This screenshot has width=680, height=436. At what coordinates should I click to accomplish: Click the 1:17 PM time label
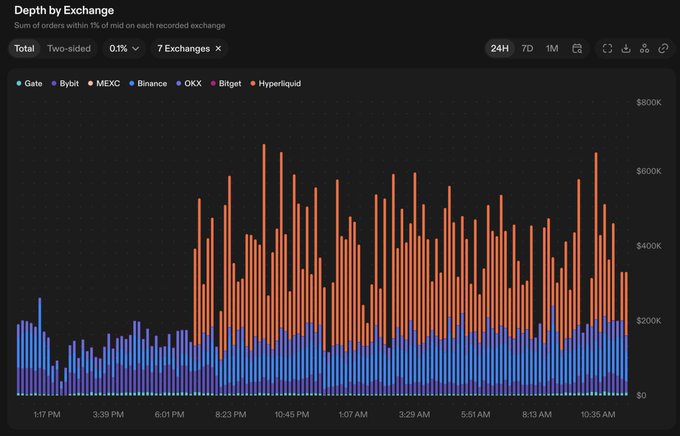[x=47, y=414]
